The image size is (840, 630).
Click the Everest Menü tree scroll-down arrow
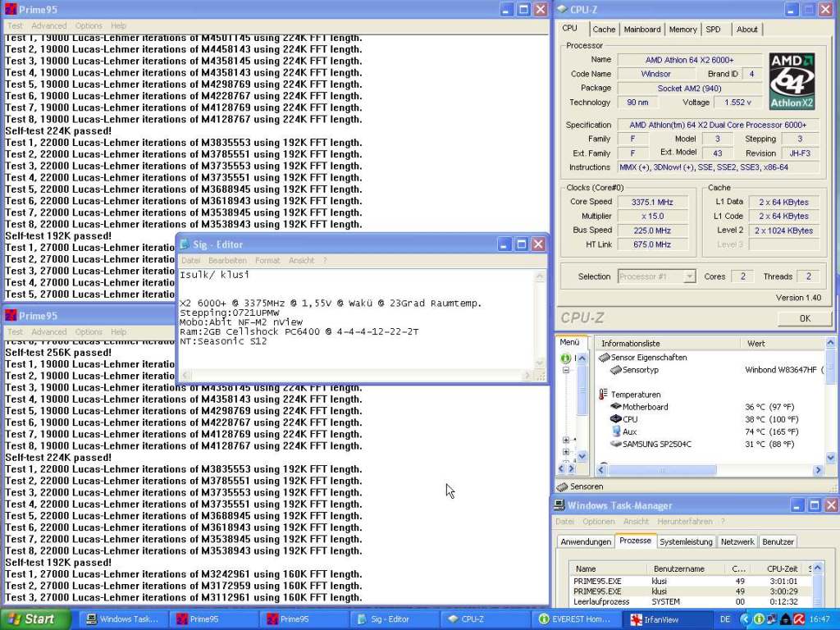tap(582, 456)
